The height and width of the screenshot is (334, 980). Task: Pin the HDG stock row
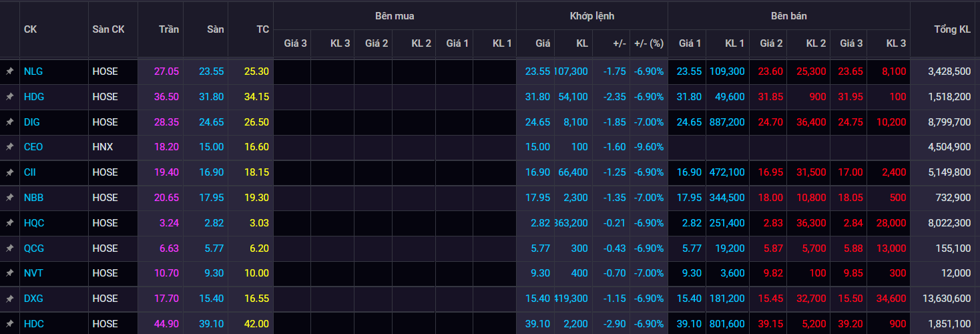(9, 97)
